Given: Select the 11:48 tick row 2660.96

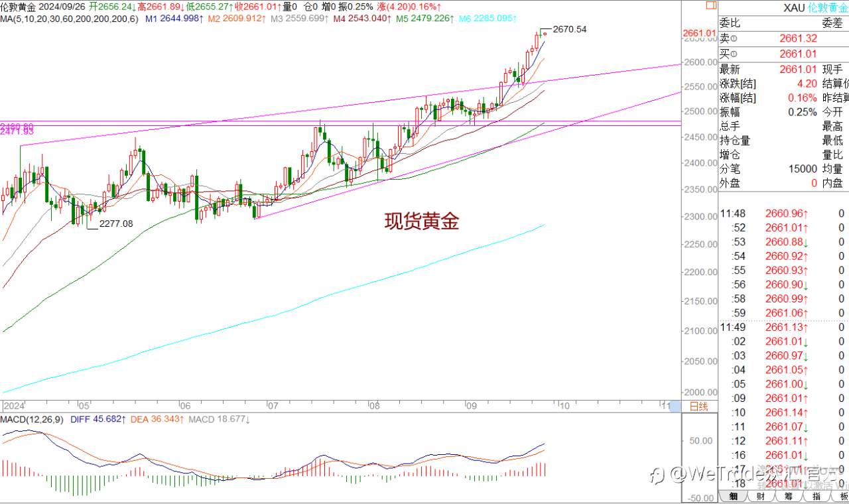Looking at the screenshot, I should point(783,214).
